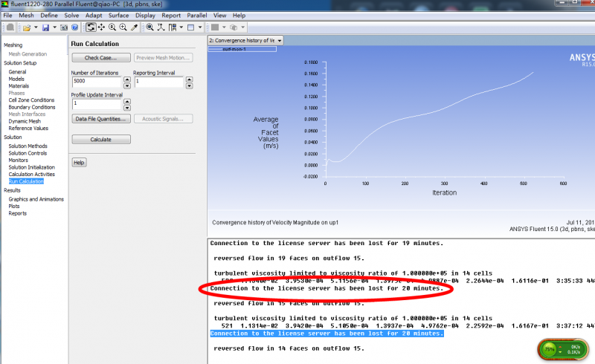Open the Display menu

click(145, 16)
